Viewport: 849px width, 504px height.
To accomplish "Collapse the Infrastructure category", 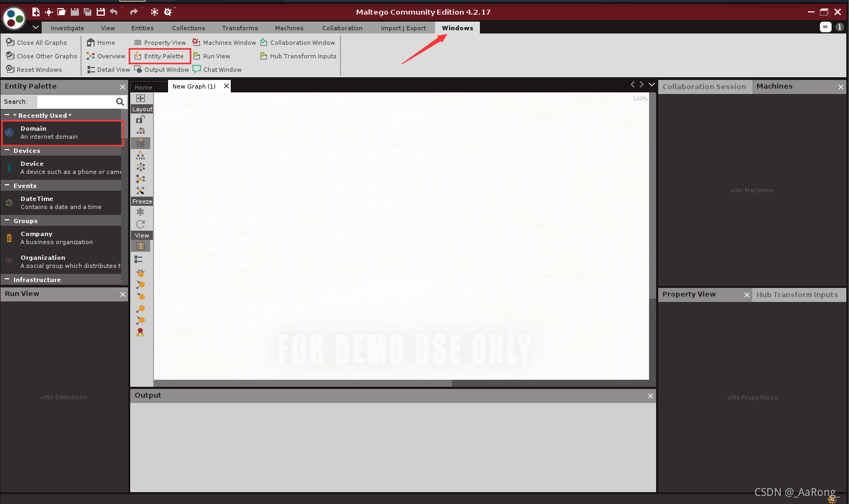I will click(x=7, y=279).
